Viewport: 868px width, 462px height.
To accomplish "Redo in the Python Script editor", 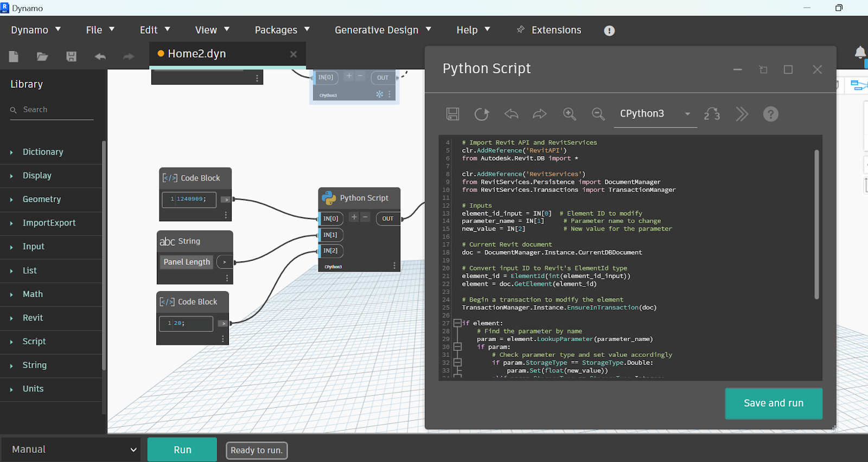I will point(540,114).
